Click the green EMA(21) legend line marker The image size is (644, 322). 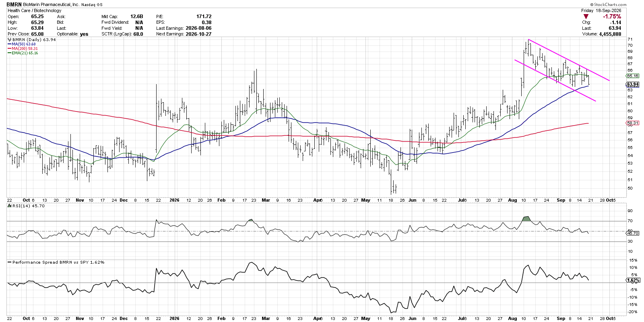pyautogui.click(x=9, y=53)
